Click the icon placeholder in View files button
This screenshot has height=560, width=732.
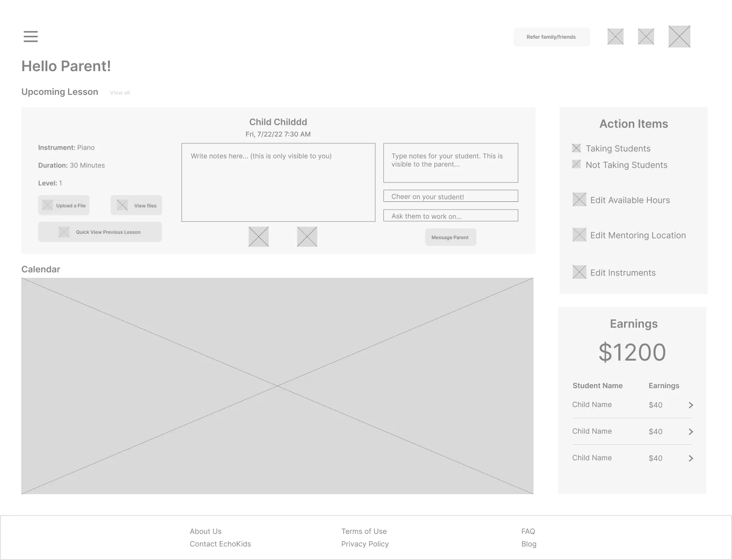[122, 205]
